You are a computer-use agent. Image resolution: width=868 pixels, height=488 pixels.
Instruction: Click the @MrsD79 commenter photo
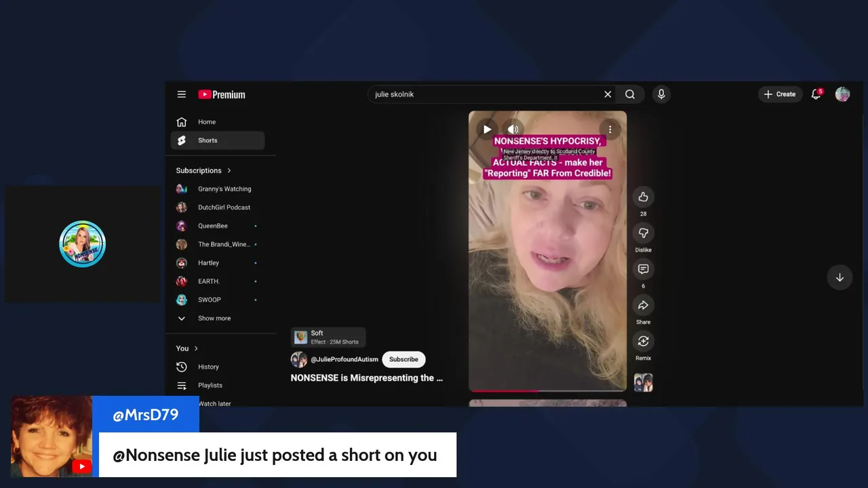click(x=52, y=436)
